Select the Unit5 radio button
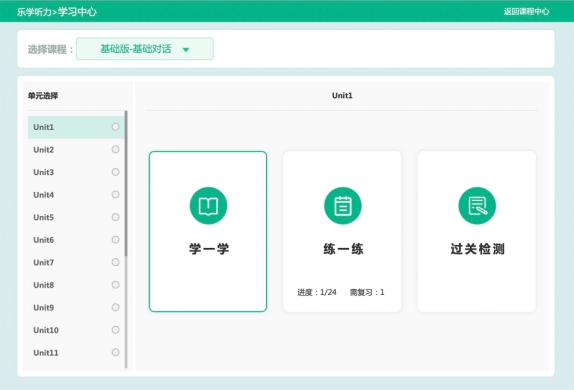The width and height of the screenshot is (574, 390). 115,217
